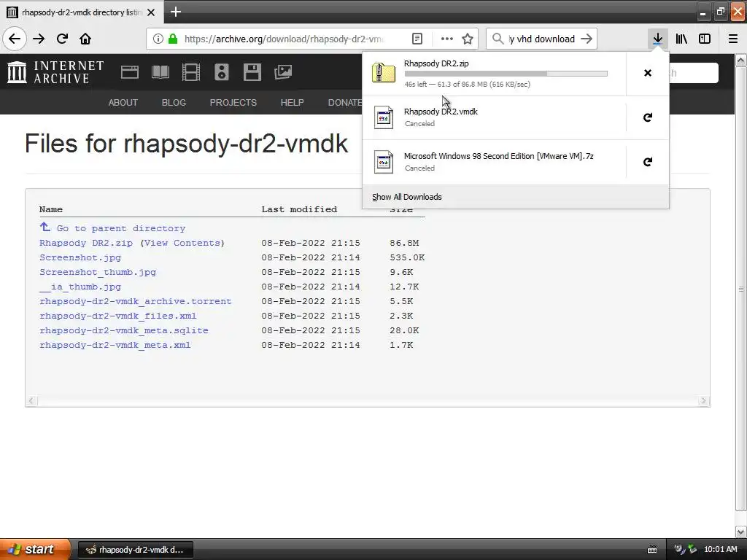The width and height of the screenshot is (747, 560).
Task: Select the Rhapsody DR2.vmdk download entry
Action: (x=494, y=117)
